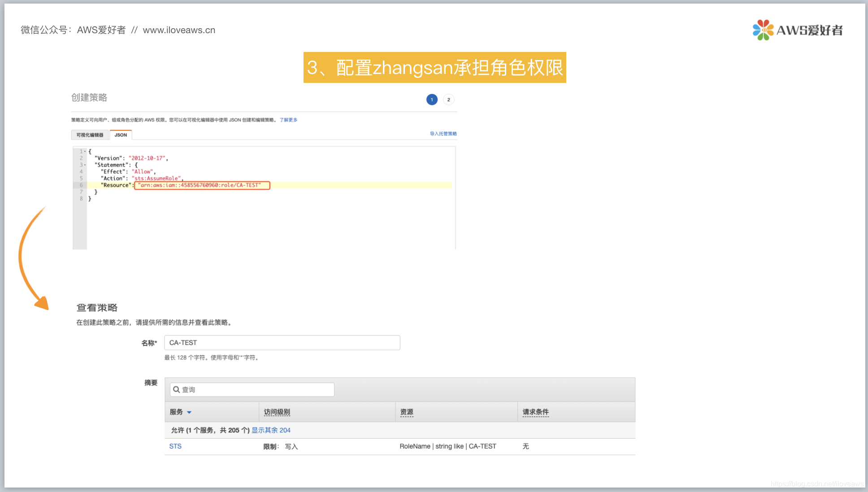Go to step 2 indicator
The image size is (868, 492).
[x=448, y=99]
